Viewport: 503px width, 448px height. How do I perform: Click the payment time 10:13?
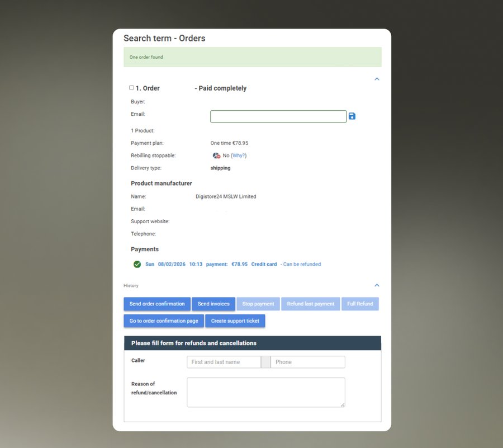196,265
